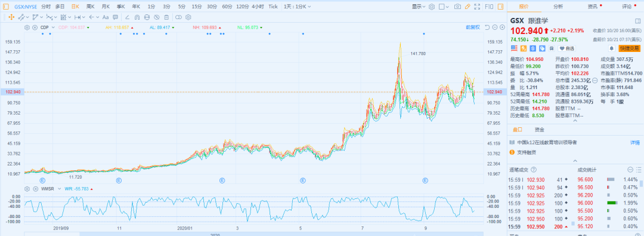
Task: Toggle hide drawings eye icon
Action: (x=156, y=17)
